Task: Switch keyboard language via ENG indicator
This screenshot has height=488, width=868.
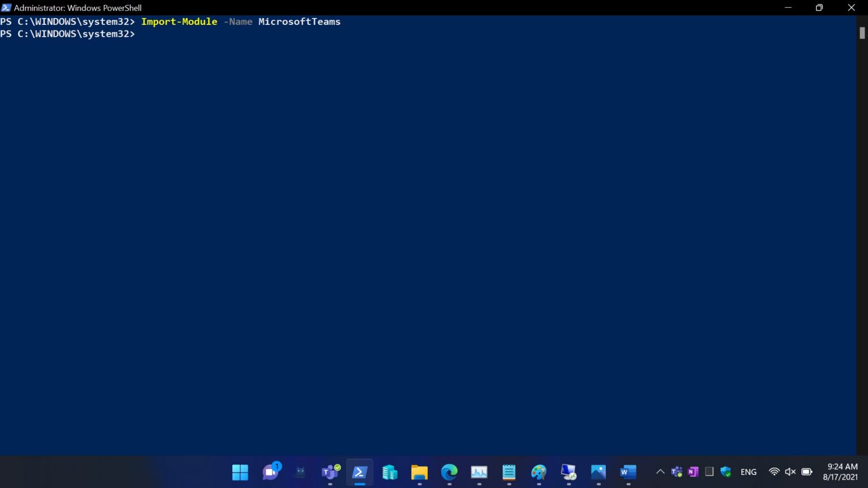Action: [x=748, y=472]
